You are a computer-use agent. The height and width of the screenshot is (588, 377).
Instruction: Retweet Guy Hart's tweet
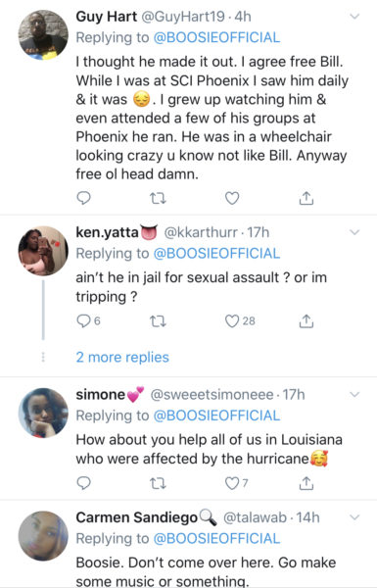click(158, 198)
